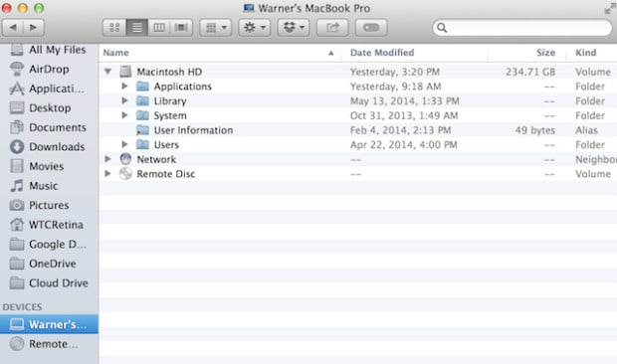Viewport: 617px width, 364px height.
Task: Open the Dropbox toolbar menu
Action: (x=294, y=28)
